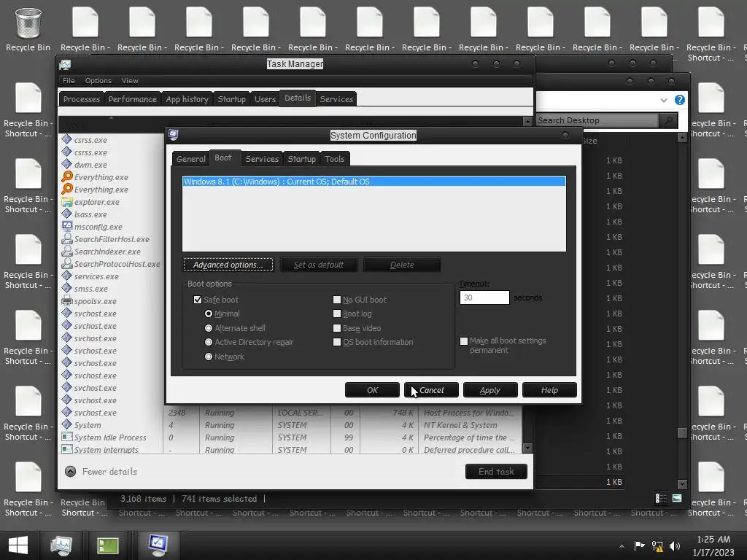Click the services.exe process icon

coord(66,276)
